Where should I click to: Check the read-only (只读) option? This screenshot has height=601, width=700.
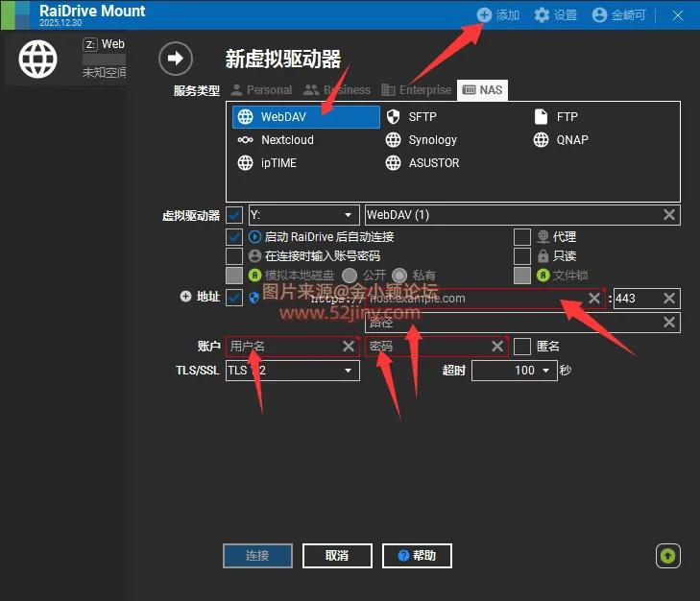[x=521, y=256]
